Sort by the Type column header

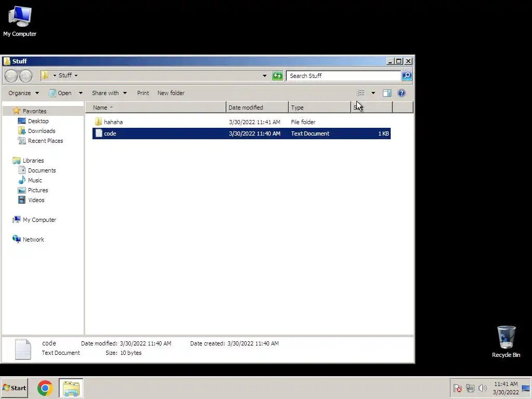tap(320, 108)
